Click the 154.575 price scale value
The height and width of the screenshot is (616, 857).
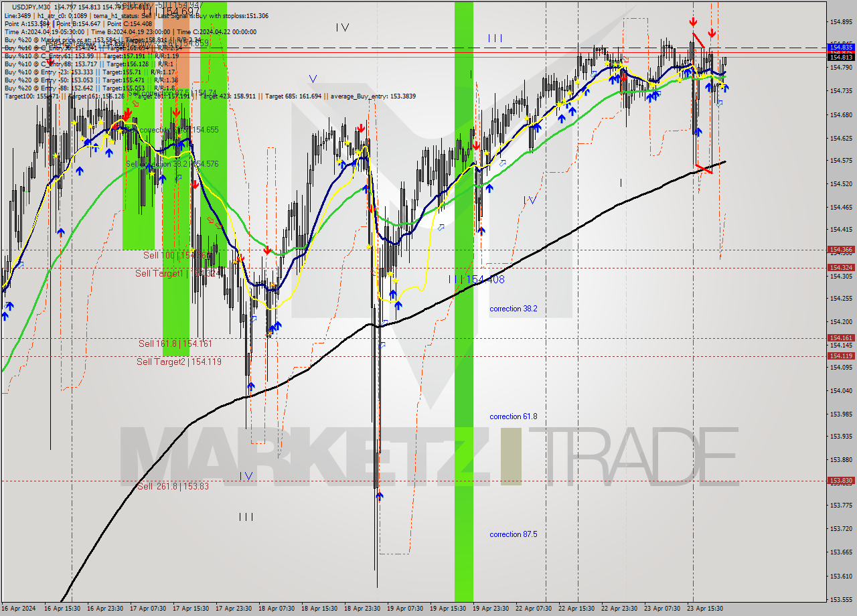[x=841, y=161]
